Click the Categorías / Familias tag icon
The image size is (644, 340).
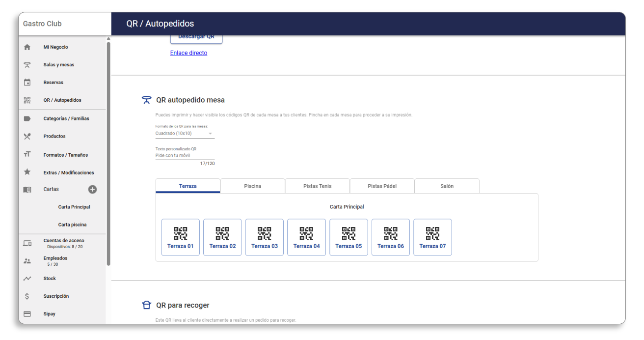(x=27, y=118)
